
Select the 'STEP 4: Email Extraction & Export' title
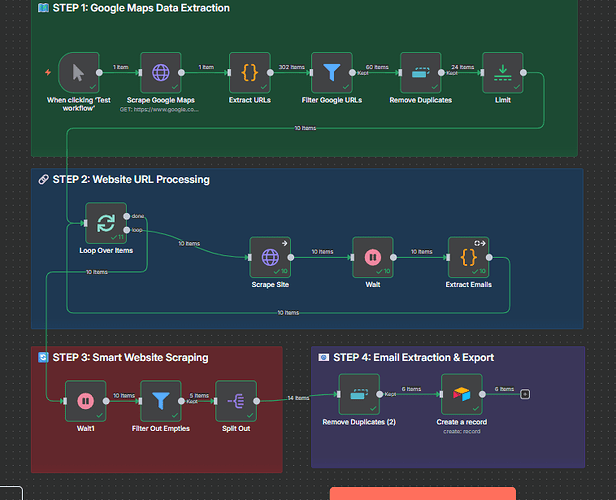[414, 357]
